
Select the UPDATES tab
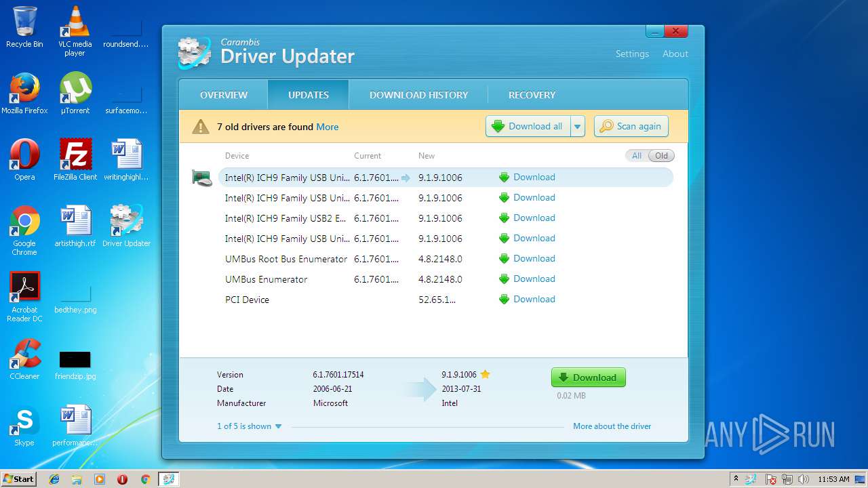pyautogui.click(x=309, y=95)
